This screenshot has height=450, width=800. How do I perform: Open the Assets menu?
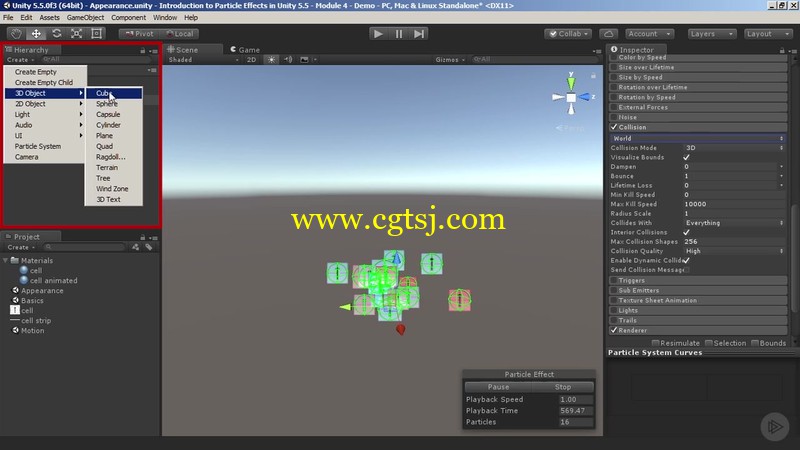pyautogui.click(x=49, y=17)
